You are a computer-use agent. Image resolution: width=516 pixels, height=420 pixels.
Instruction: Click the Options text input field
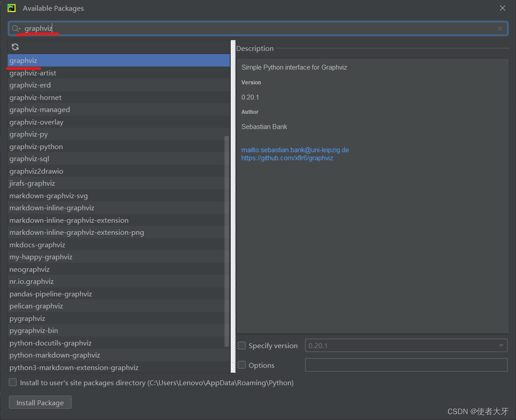406,365
